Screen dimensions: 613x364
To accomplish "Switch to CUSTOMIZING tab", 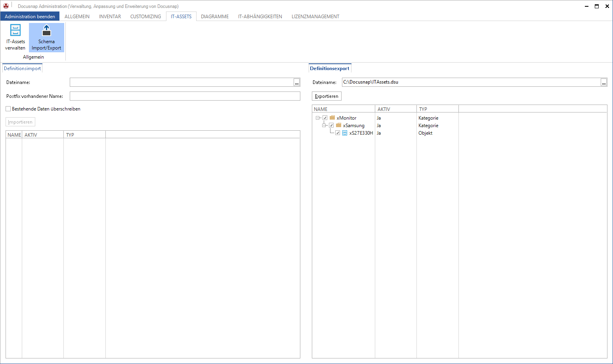I will (145, 17).
